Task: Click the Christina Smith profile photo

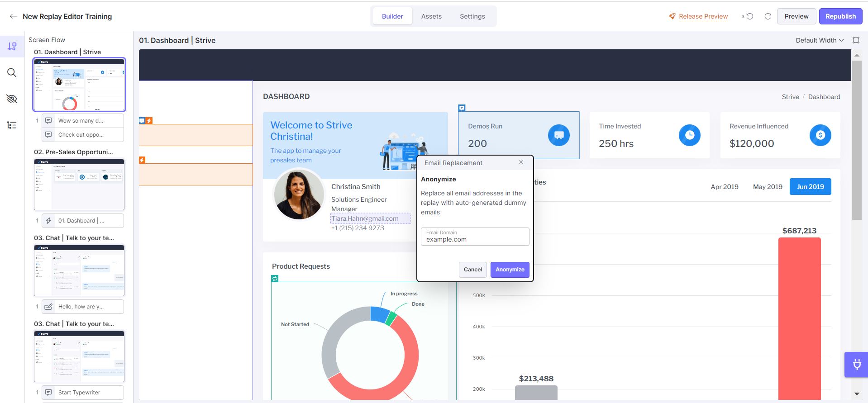Action: coord(299,194)
